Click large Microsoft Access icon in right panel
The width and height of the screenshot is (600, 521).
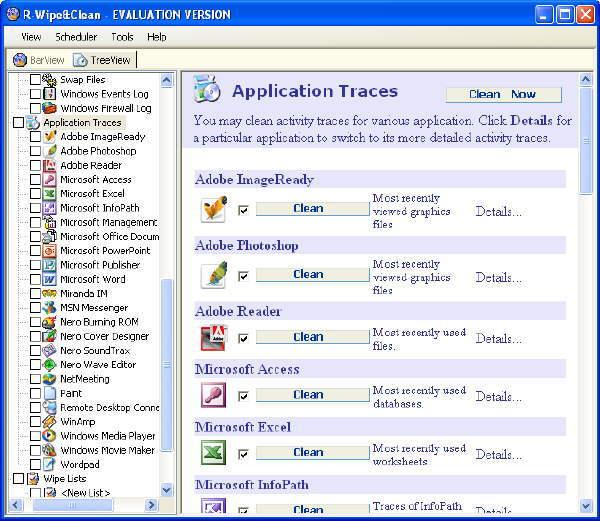pos(214,395)
